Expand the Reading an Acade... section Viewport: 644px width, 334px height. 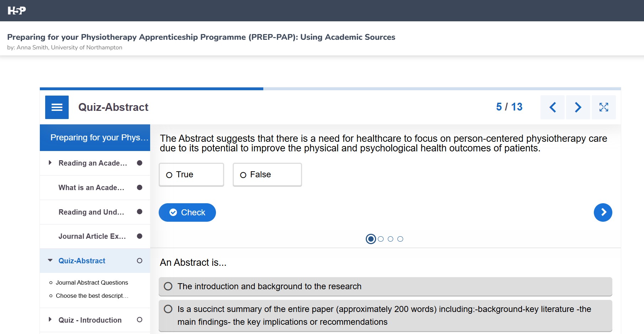49,163
